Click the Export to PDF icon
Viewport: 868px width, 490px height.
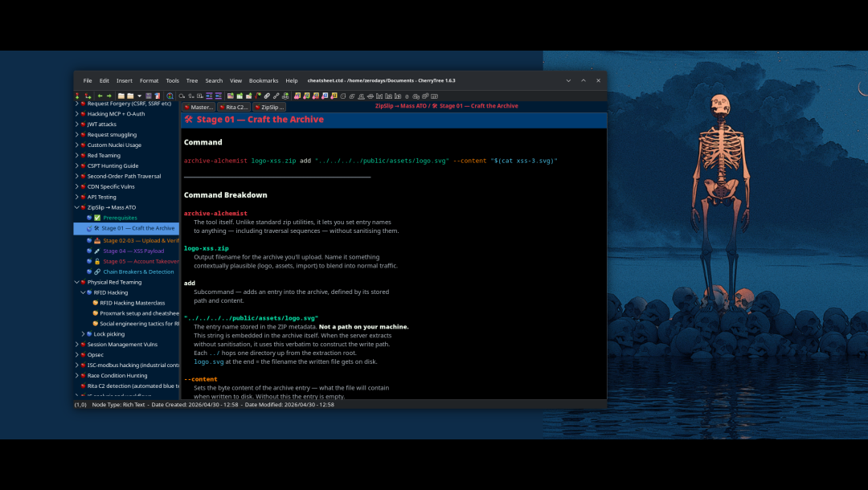click(158, 96)
